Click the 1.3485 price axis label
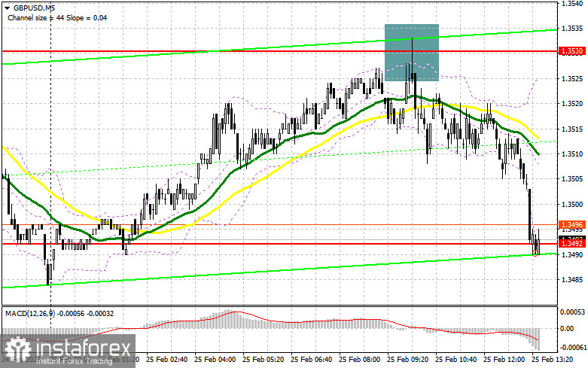Image resolution: width=588 pixels, height=368 pixels. (572, 280)
